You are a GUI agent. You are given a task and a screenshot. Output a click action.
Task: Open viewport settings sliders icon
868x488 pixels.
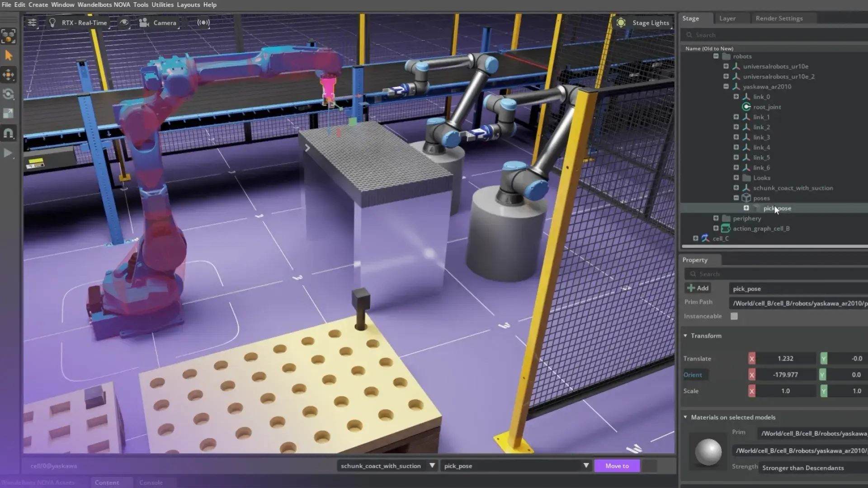(x=32, y=23)
